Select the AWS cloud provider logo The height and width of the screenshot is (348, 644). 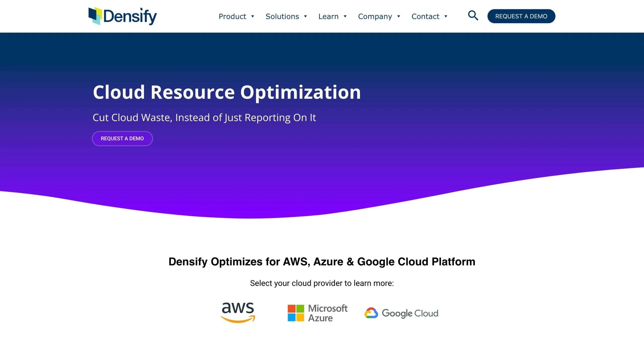238,313
